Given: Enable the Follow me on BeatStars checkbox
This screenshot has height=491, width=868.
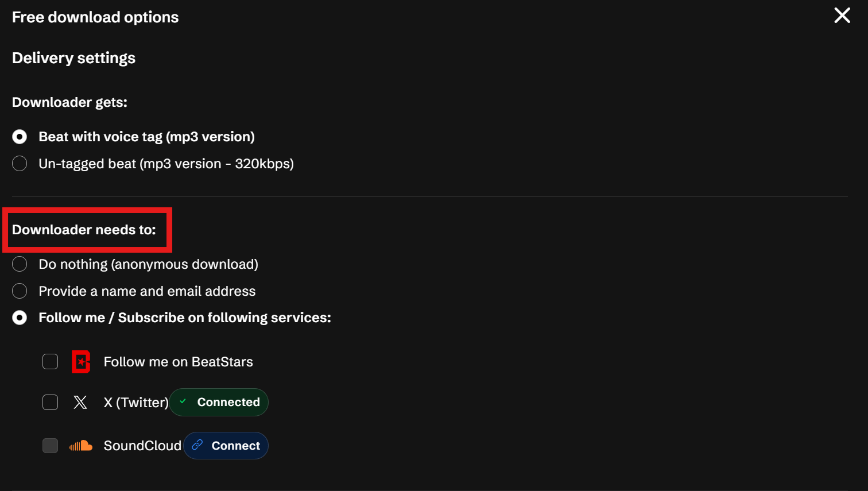Looking at the screenshot, I should point(51,362).
